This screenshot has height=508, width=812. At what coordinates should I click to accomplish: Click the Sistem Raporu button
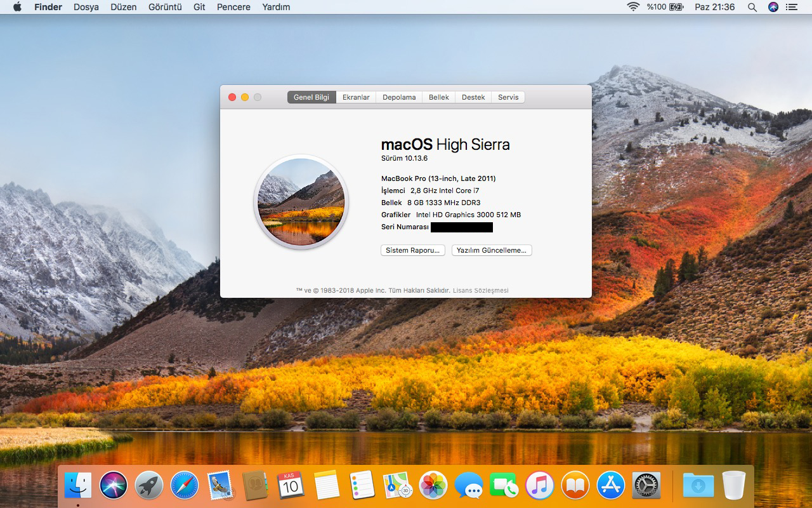click(413, 250)
